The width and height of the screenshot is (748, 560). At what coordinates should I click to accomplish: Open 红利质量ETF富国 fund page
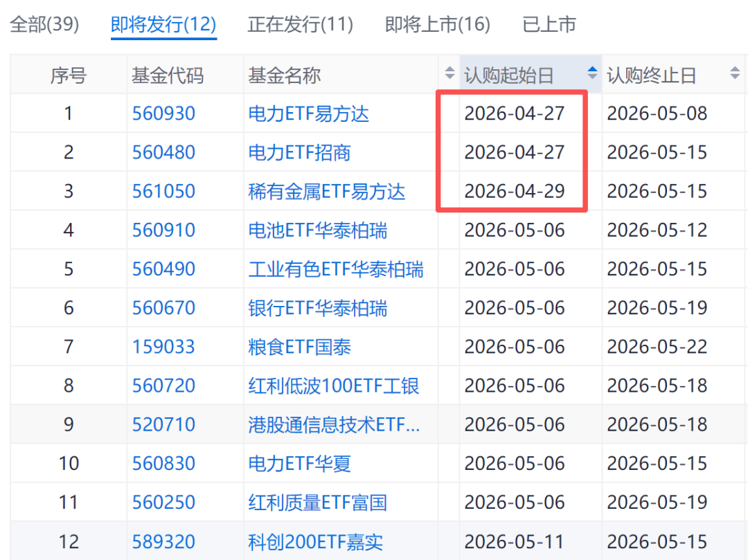[x=318, y=503]
